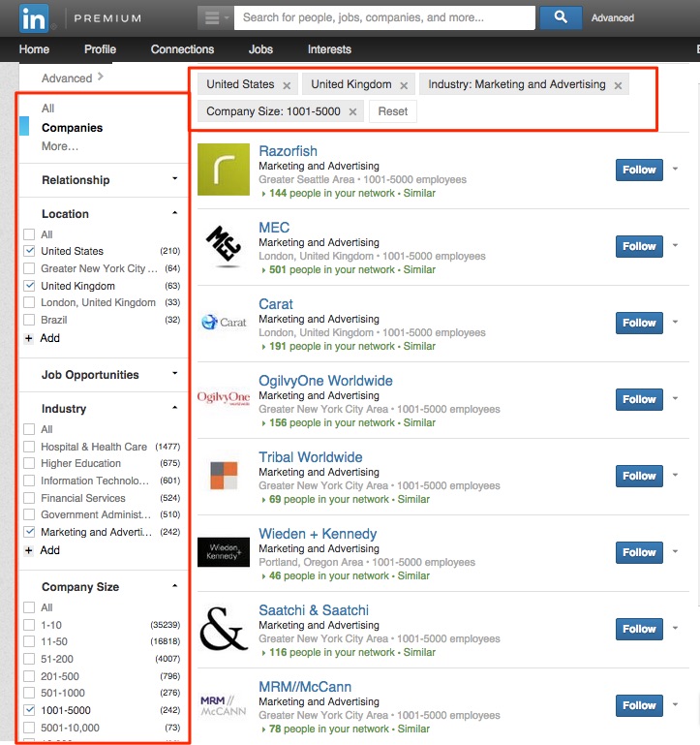
Task: Open the MEC company logo
Action: click(x=224, y=246)
